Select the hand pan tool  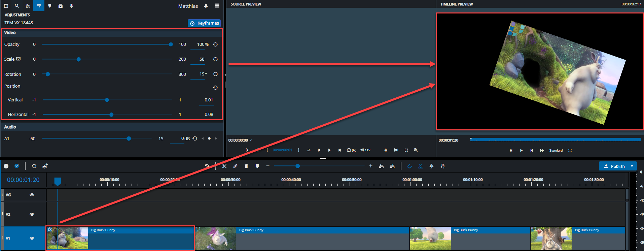[442, 166]
